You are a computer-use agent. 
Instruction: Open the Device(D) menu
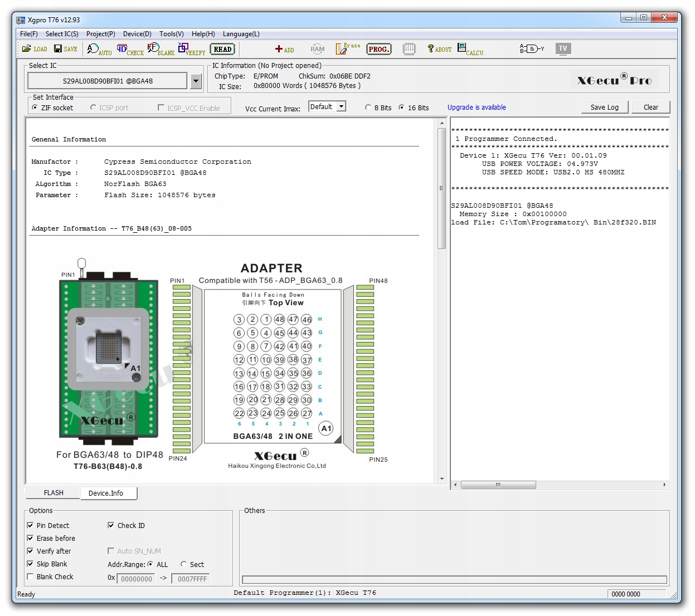pos(137,34)
